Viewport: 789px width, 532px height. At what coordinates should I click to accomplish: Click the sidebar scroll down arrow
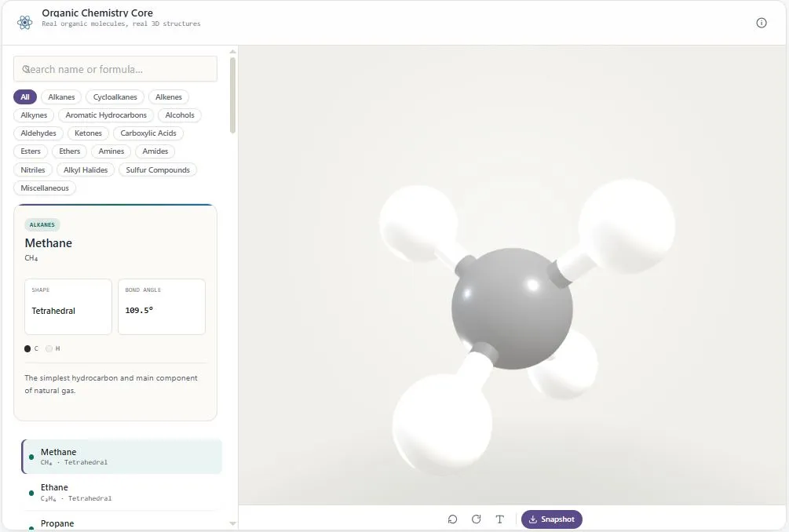[x=232, y=523]
